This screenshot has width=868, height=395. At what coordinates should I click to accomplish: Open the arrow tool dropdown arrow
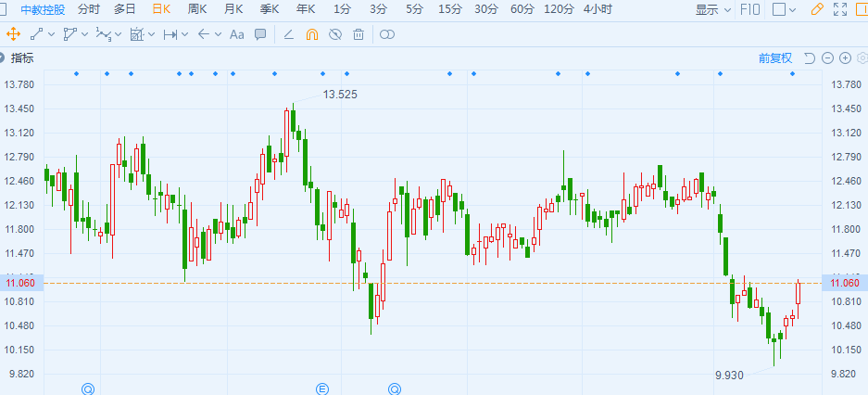point(218,35)
